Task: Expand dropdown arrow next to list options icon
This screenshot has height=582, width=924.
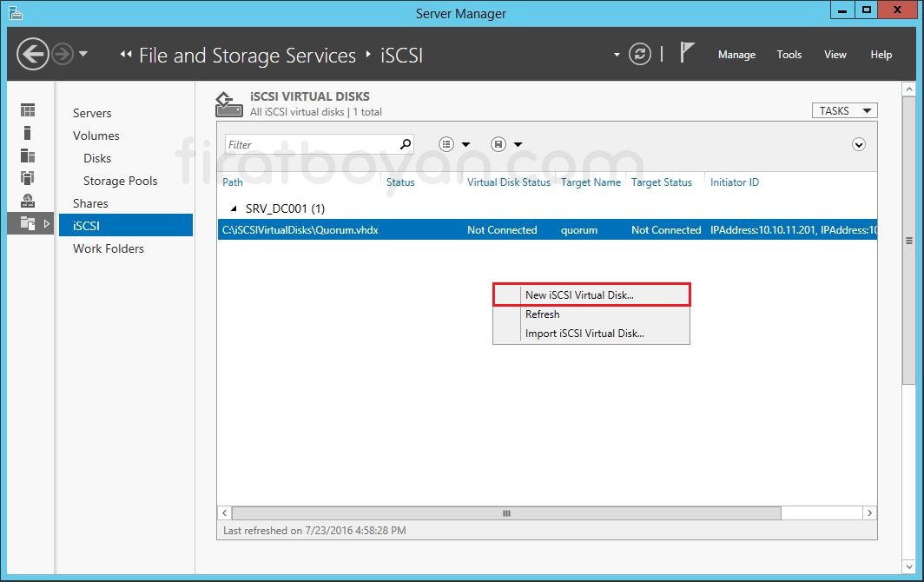Action: tap(465, 144)
